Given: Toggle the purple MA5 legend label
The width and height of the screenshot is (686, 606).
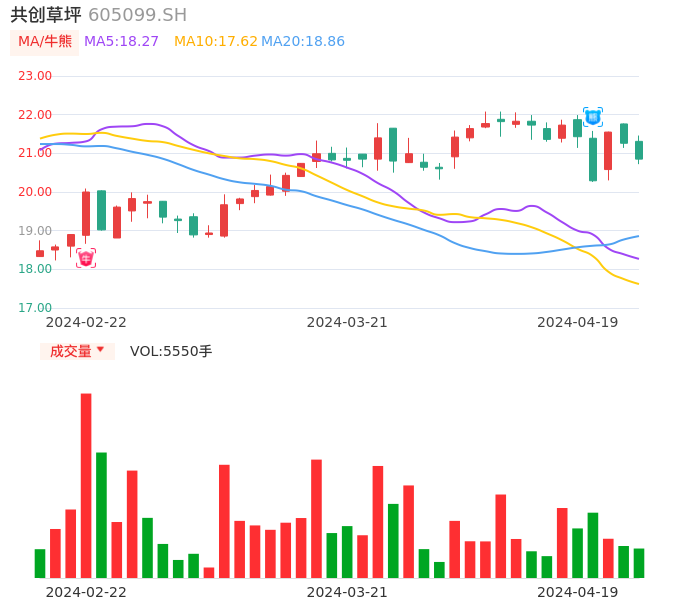Looking at the screenshot, I should pos(122,42).
